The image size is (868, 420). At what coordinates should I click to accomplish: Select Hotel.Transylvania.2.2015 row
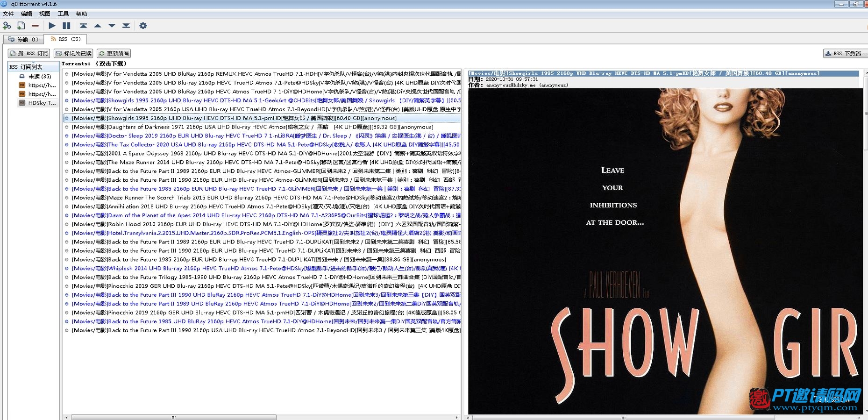coord(262,233)
